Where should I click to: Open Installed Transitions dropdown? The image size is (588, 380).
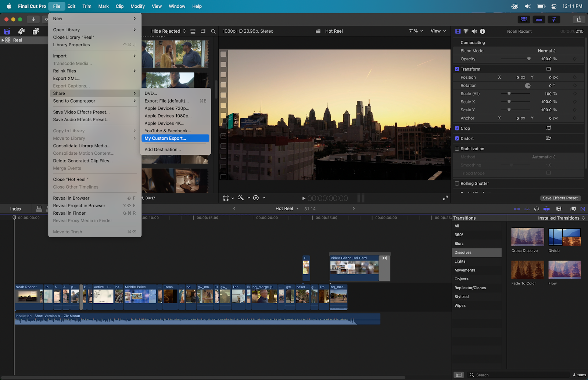pyautogui.click(x=562, y=218)
